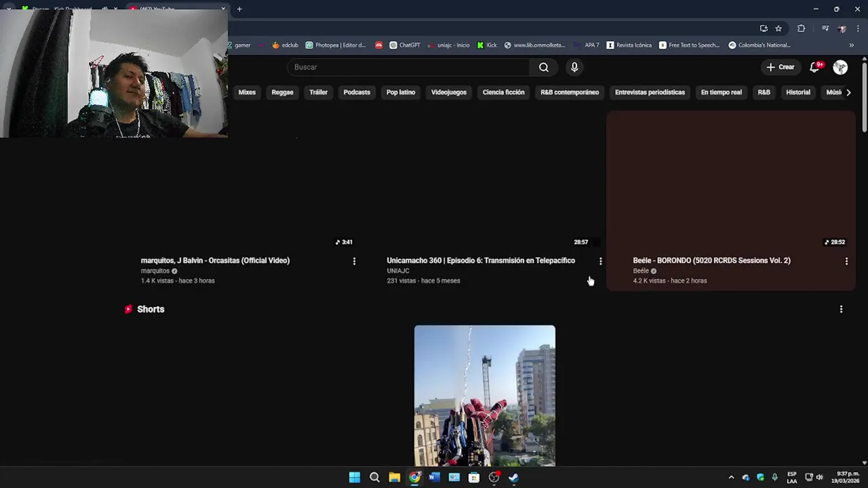Select the Videojuegos filter chip
The image size is (868, 488).
(x=449, y=92)
